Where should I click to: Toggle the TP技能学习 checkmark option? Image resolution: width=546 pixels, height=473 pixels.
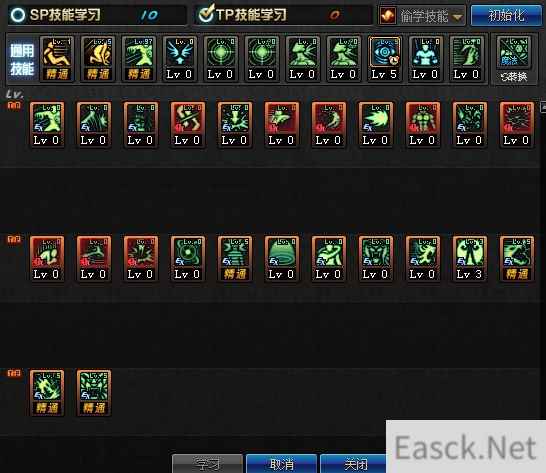pos(206,14)
